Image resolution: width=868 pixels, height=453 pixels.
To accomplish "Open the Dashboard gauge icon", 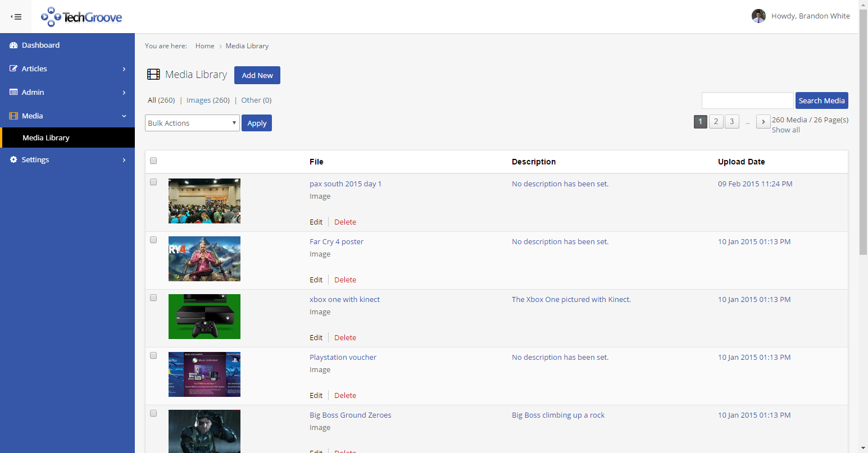I will [x=13, y=45].
